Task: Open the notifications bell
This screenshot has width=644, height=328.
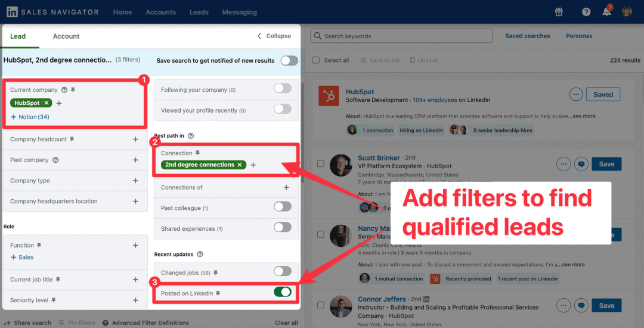Action: point(606,11)
